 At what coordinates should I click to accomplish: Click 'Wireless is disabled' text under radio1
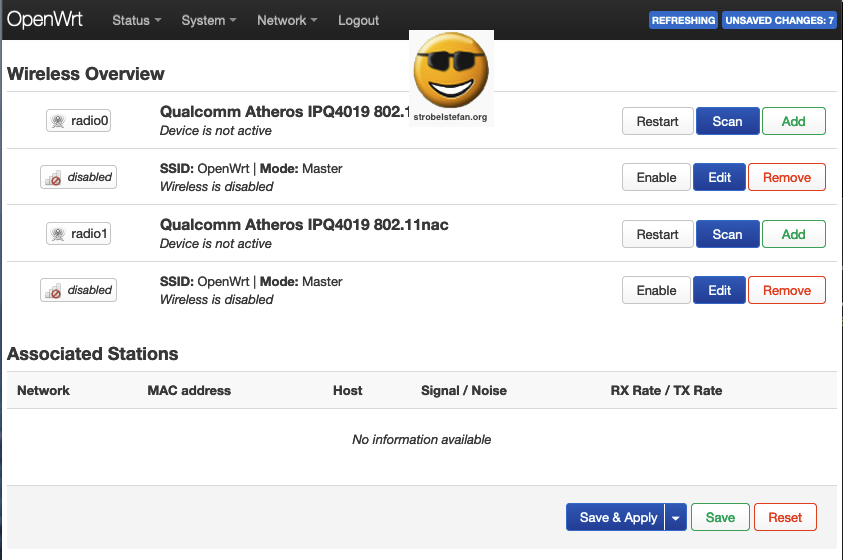click(x=217, y=299)
